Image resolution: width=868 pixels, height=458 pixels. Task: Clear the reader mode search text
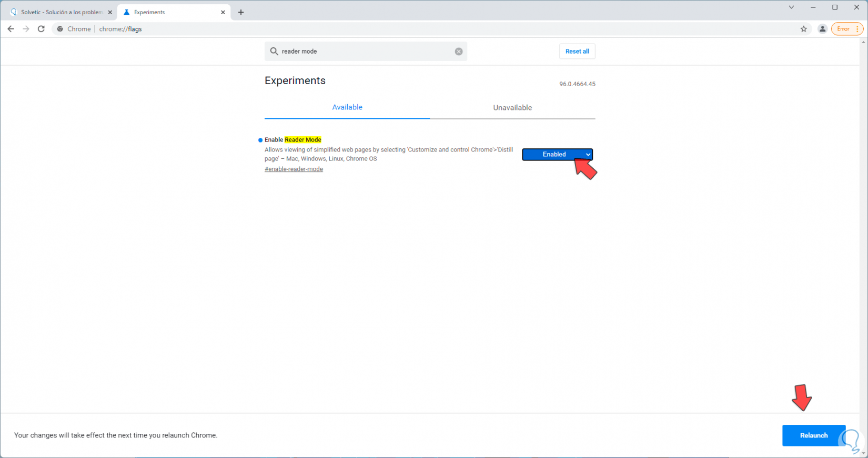pyautogui.click(x=459, y=52)
